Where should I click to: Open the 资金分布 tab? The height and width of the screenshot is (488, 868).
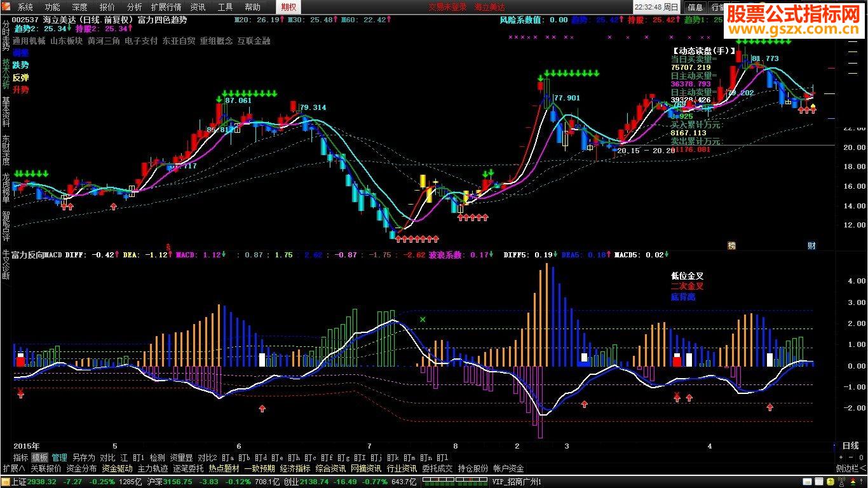[81, 468]
